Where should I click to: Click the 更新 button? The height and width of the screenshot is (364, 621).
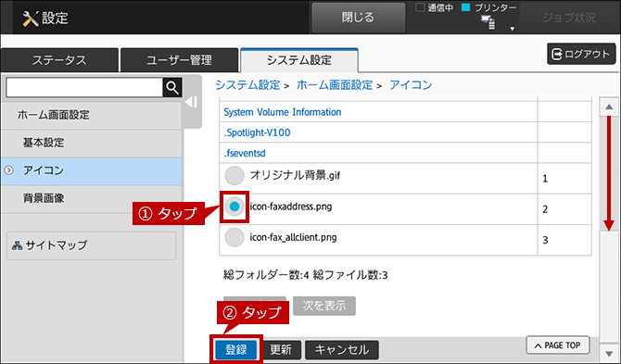point(281,350)
